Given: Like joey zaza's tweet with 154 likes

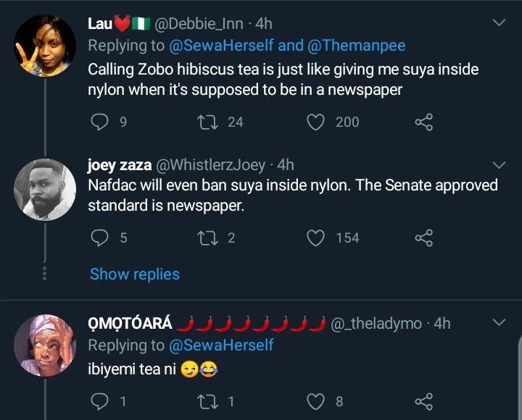Looking at the screenshot, I should coord(316,238).
